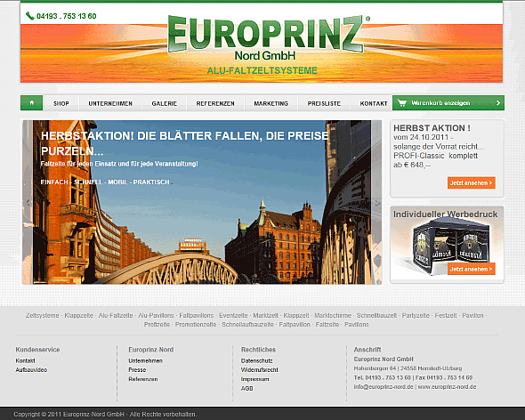Open the SHOP menu item
Screen dimensions: 525x420
[61, 103]
